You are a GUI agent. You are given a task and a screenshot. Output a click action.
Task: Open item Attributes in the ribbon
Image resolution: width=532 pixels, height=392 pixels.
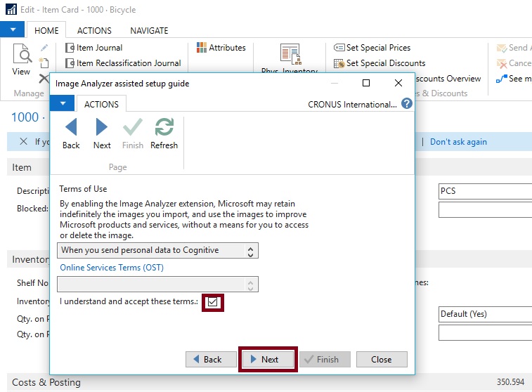pyautogui.click(x=221, y=48)
